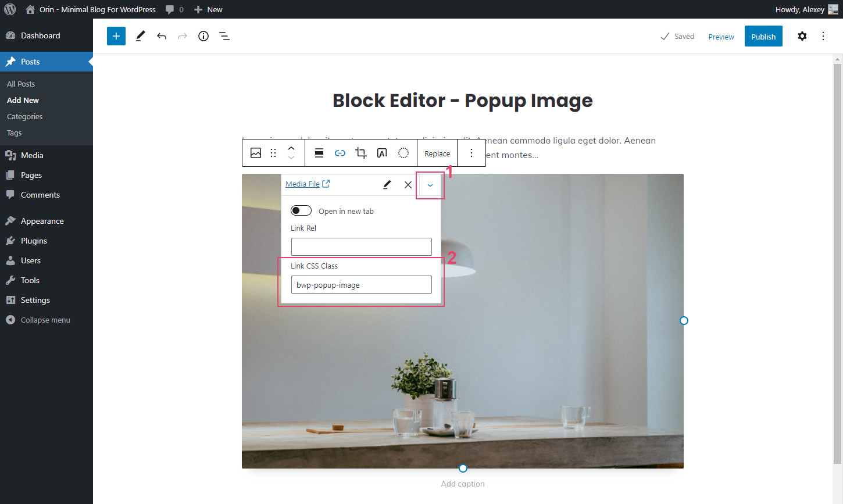Open the editor settings panel gear
Screen dimensions: 843x504
tap(802, 36)
